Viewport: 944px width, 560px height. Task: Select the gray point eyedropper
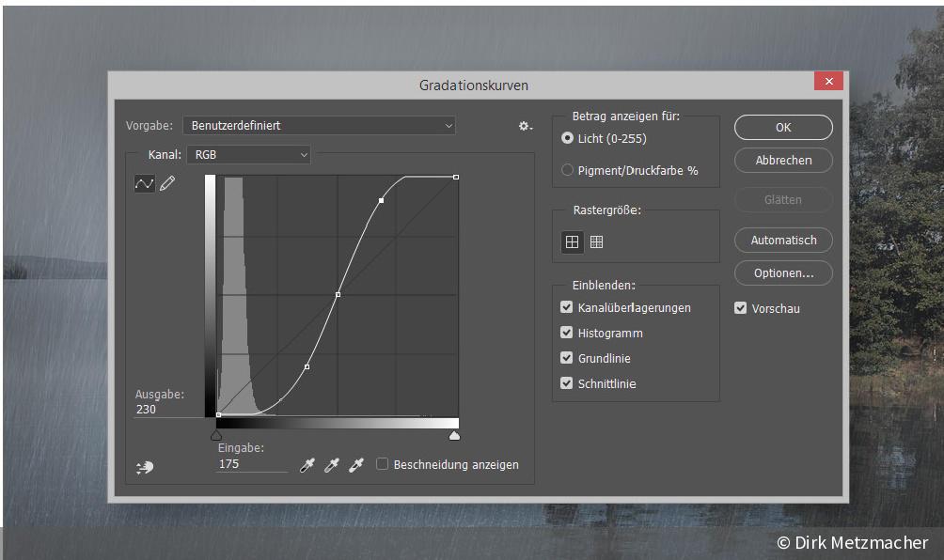click(x=331, y=464)
